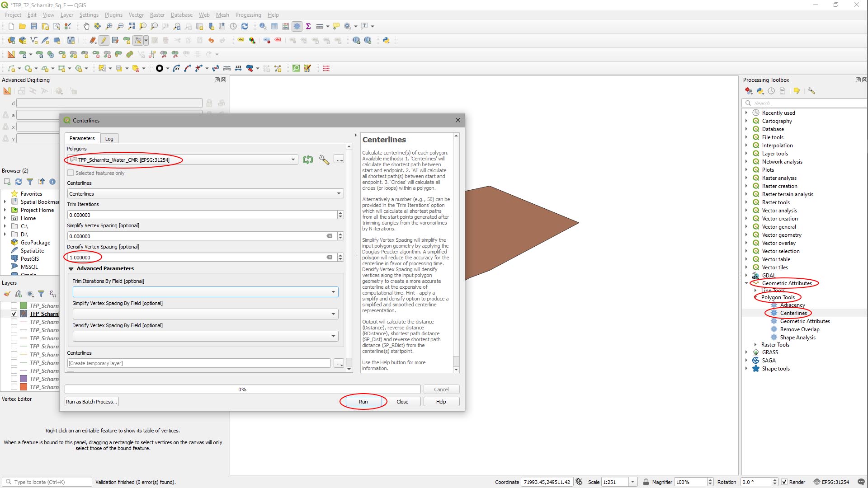Select the Identify Features tool

click(263, 26)
